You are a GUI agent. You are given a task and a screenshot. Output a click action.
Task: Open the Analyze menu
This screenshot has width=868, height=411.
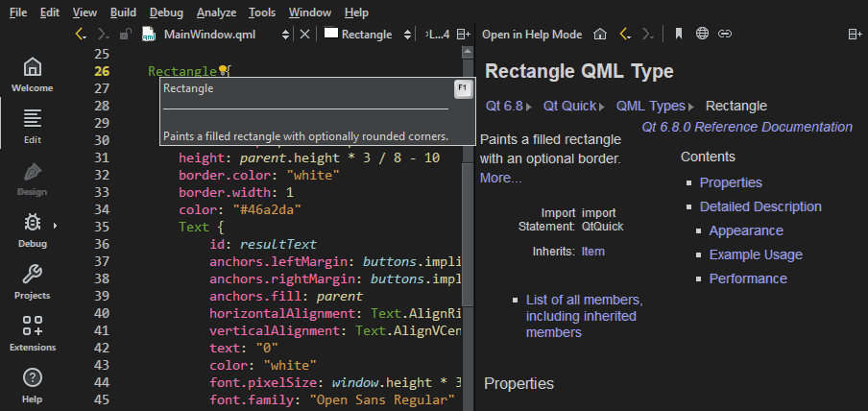click(215, 12)
